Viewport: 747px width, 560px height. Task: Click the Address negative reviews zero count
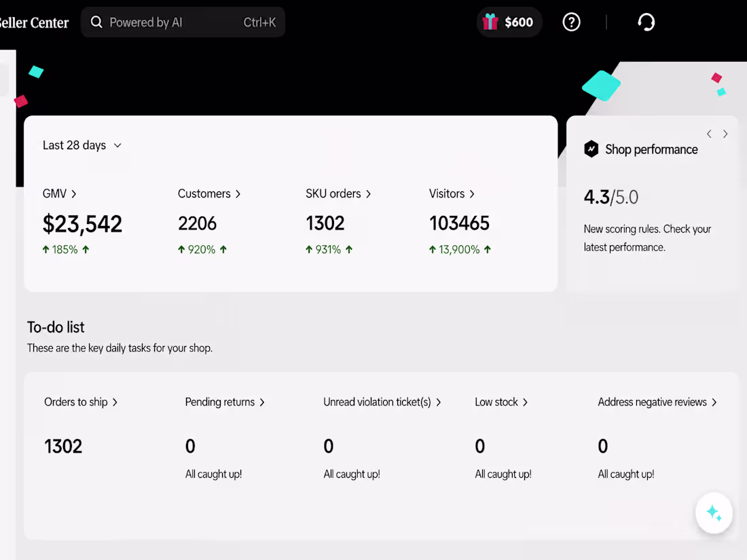tap(602, 446)
